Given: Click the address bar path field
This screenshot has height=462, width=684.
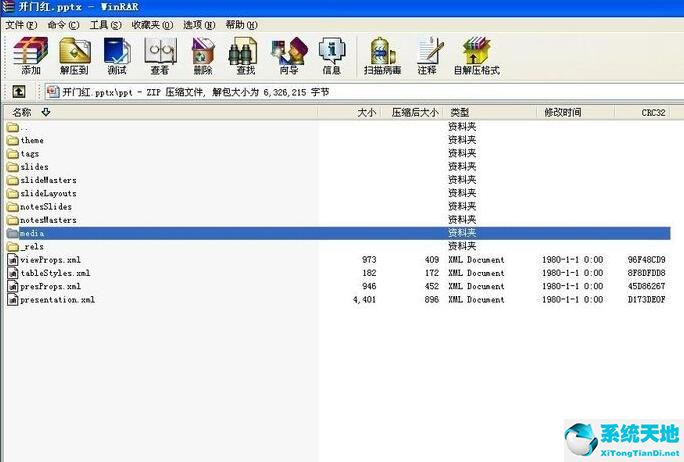Looking at the screenshot, I should point(363,92).
